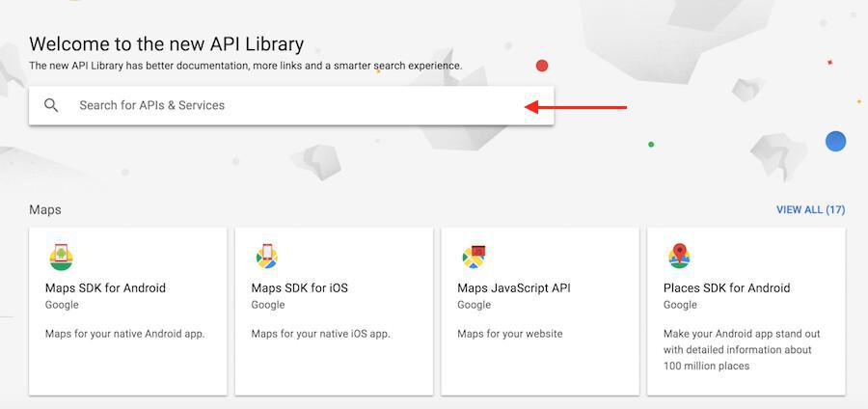This screenshot has width=868, height=409.
Task: Click the Maps category heading
Action: point(45,209)
